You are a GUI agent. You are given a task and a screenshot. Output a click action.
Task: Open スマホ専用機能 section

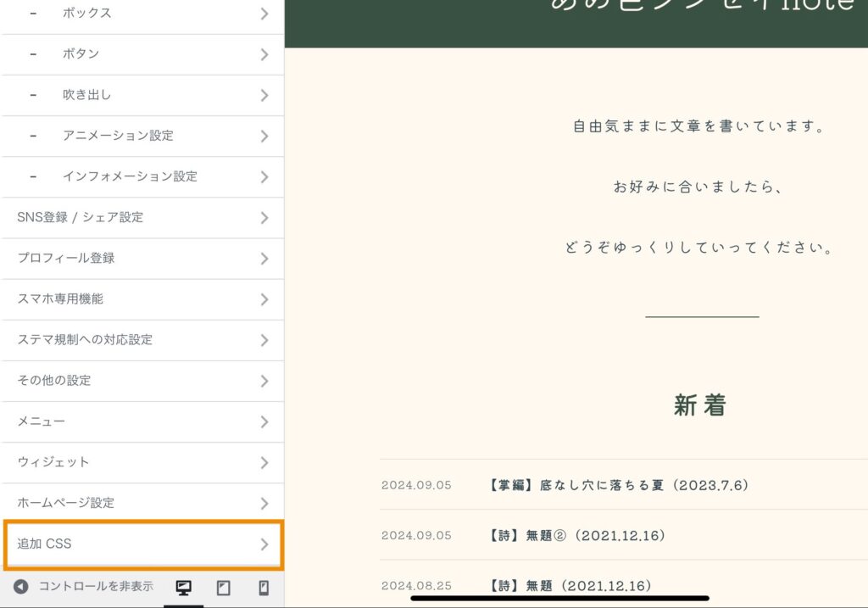[142, 299]
